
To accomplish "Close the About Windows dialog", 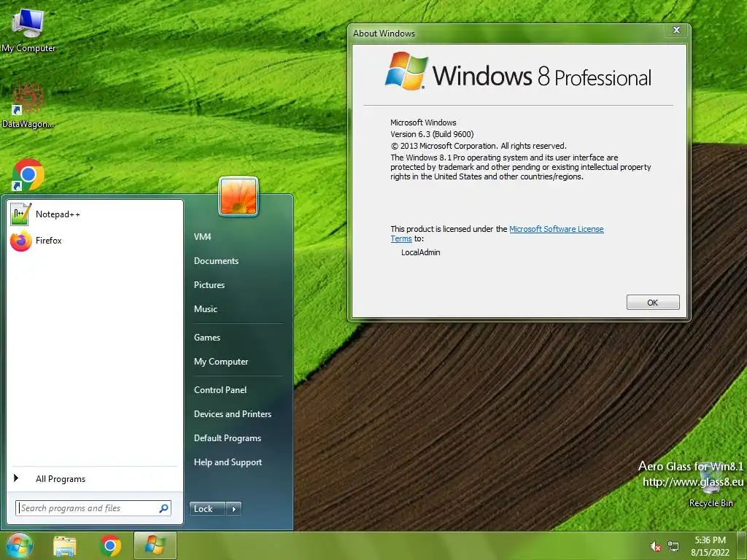I will click(x=676, y=30).
